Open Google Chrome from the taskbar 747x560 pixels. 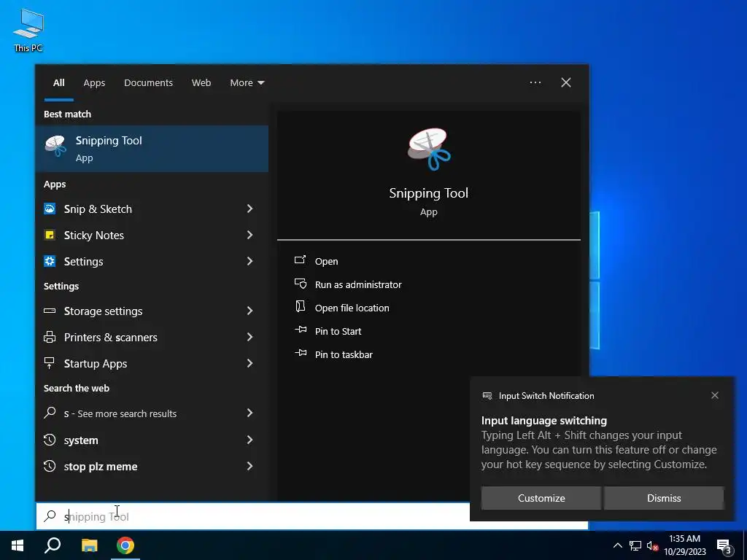pos(125,545)
